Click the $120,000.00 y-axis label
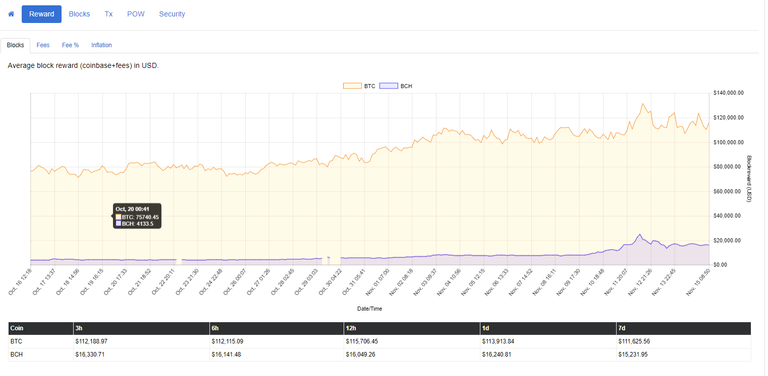 (728, 118)
